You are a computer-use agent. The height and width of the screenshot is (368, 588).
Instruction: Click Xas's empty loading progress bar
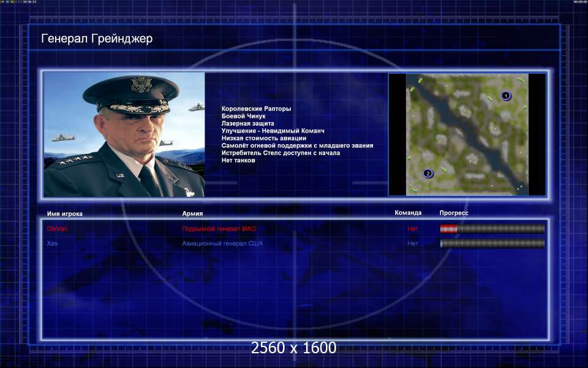click(492, 243)
